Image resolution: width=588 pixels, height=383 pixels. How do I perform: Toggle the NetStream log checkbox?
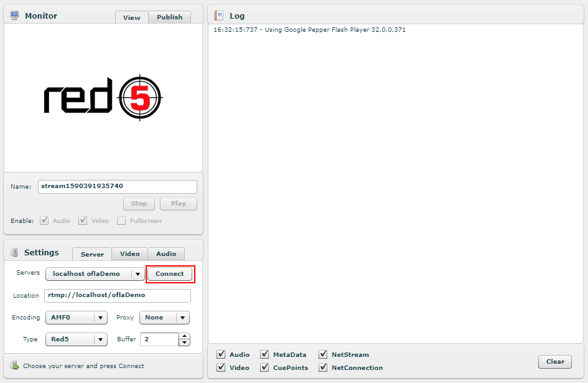click(324, 354)
